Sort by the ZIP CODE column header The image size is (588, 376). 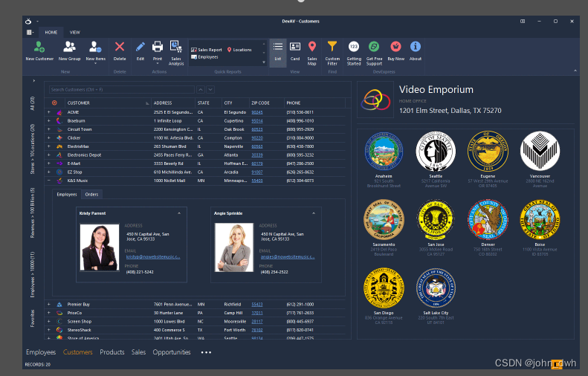click(x=267, y=103)
